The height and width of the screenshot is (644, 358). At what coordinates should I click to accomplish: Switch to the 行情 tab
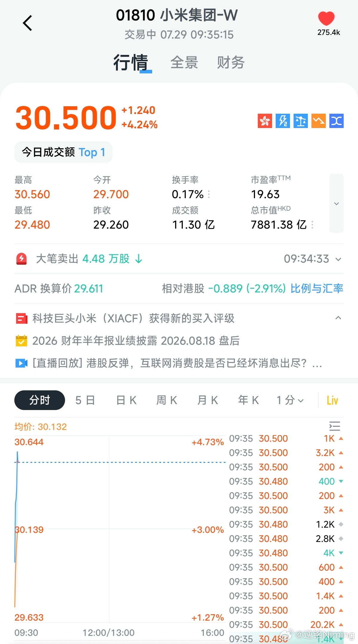(x=131, y=63)
